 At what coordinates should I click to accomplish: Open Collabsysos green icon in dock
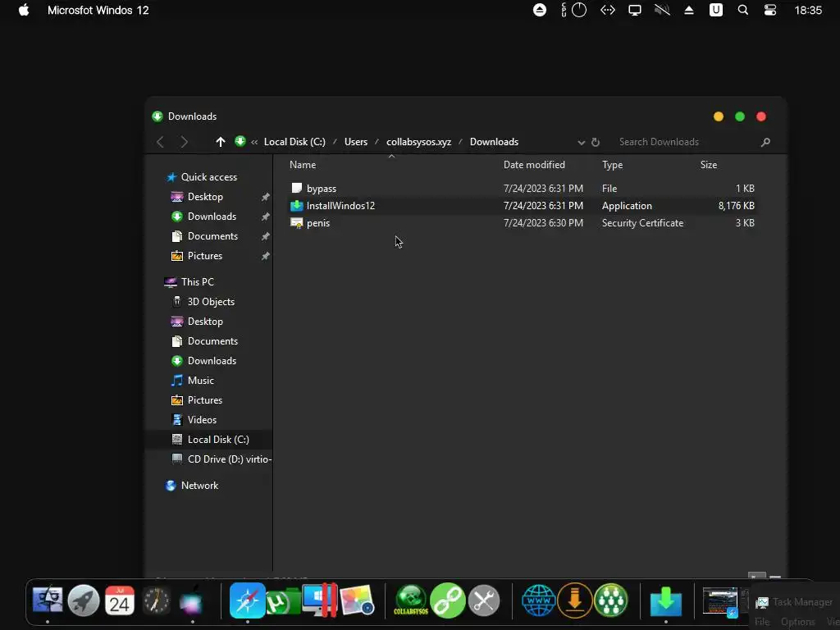(x=411, y=600)
